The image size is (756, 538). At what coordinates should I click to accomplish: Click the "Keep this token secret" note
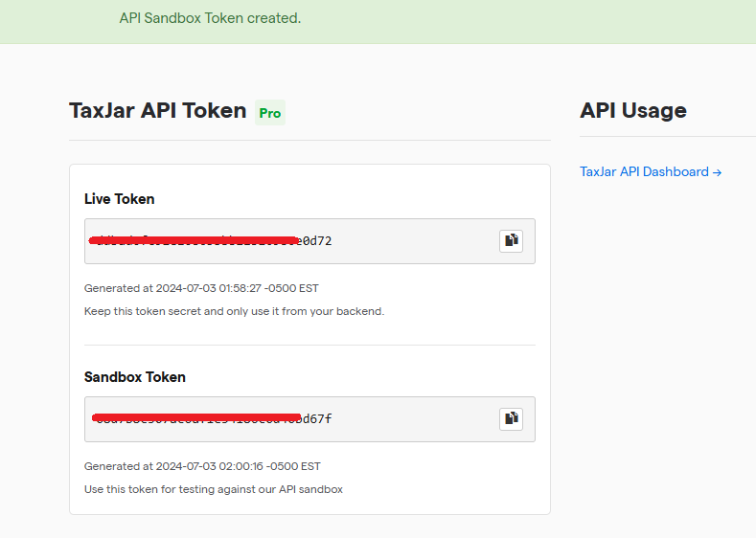tap(234, 311)
